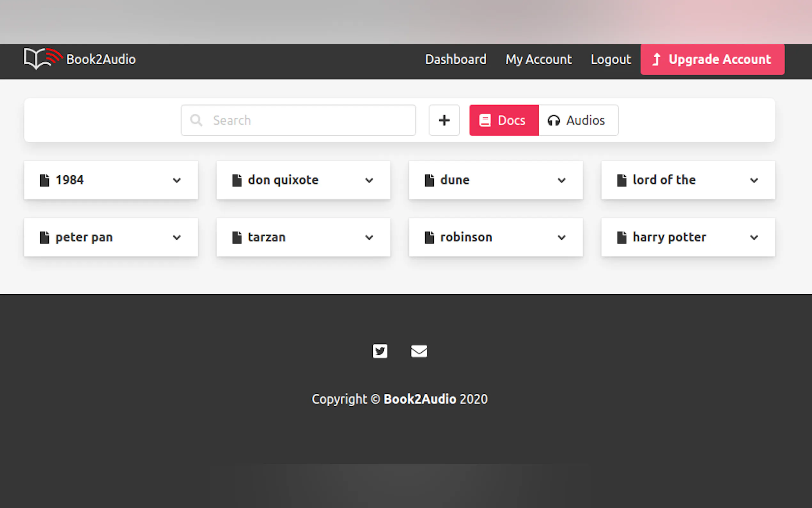Expand the don quixote card chevron
Image resolution: width=812 pixels, height=508 pixels.
369,180
